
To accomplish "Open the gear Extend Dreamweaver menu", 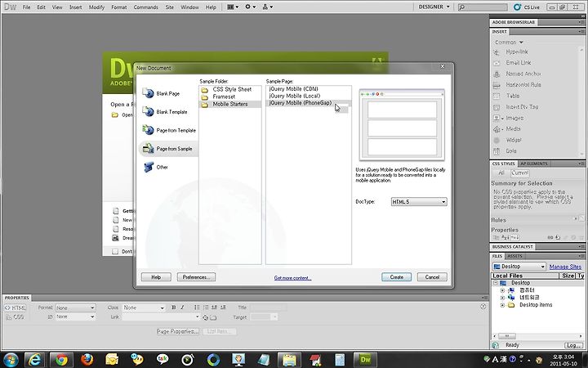I will (x=250, y=7).
